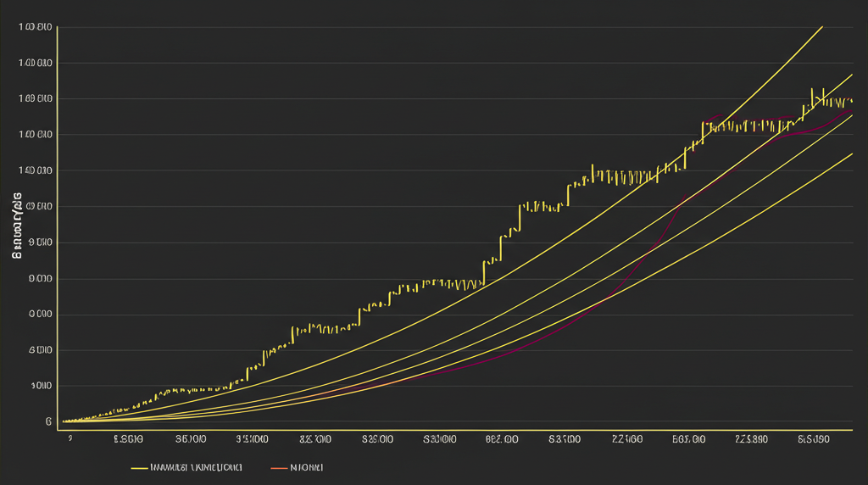Click the vertical y-axis title text

pos(15,226)
